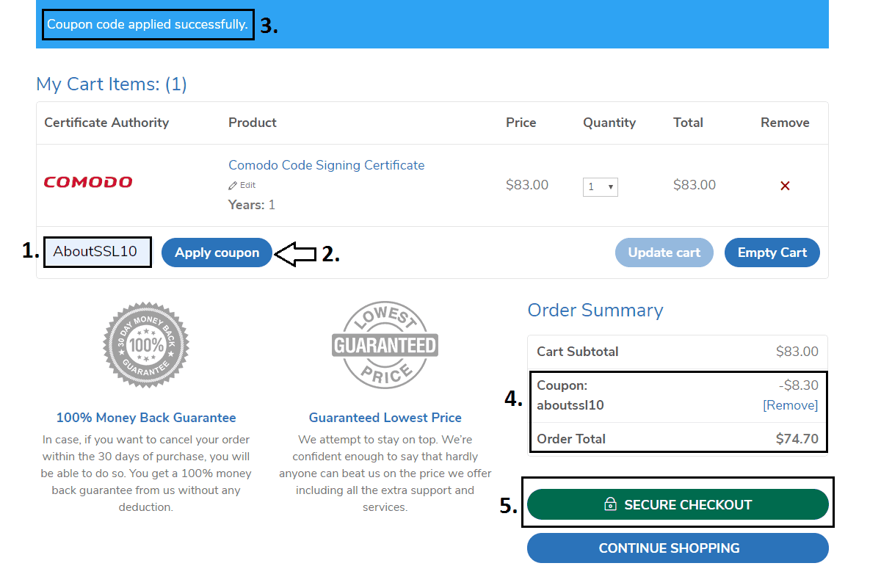Click the lock icon on Secure Checkout
The height and width of the screenshot is (588, 881).
pos(609,504)
